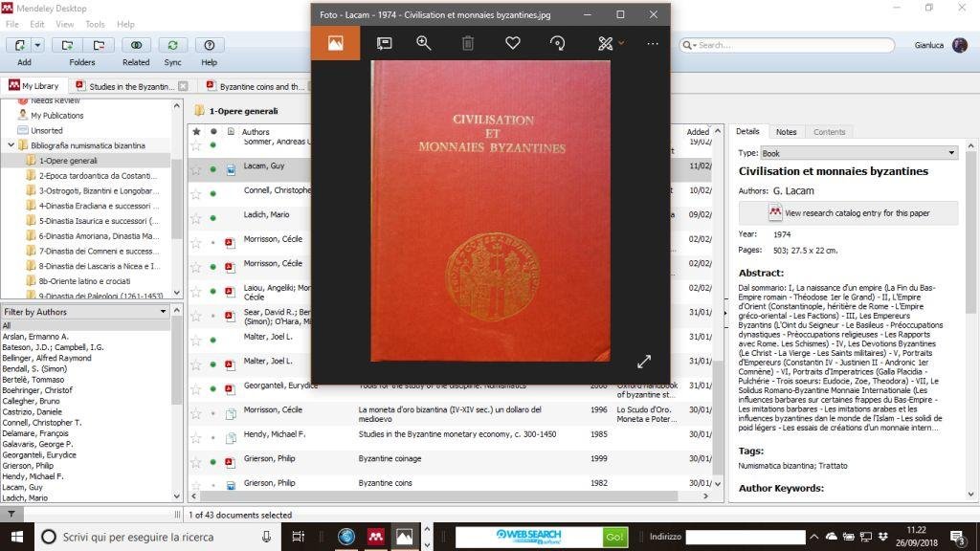Open the Add button dropdown arrow
The height and width of the screenshot is (551, 980).
point(38,45)
